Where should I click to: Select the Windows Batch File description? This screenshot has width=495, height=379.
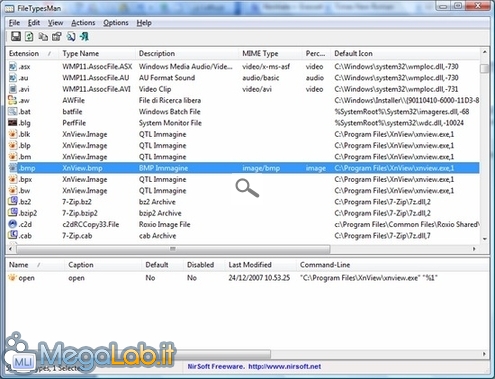[169, 112]
